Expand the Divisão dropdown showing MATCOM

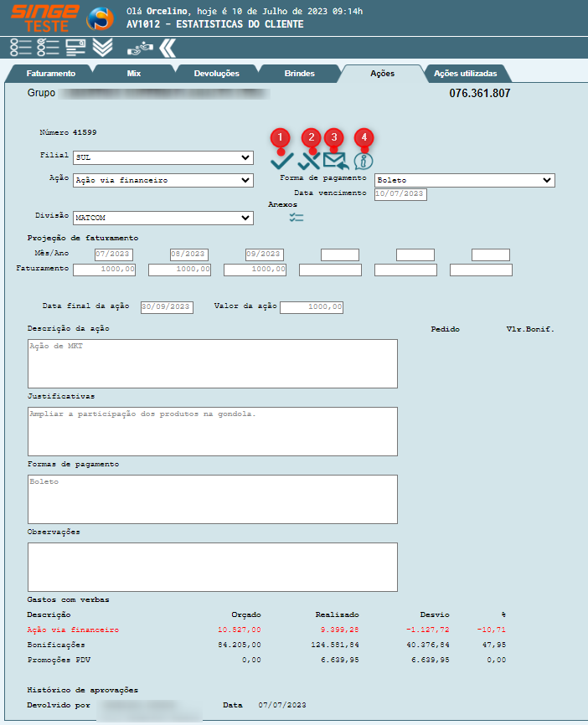pos(162,218)
